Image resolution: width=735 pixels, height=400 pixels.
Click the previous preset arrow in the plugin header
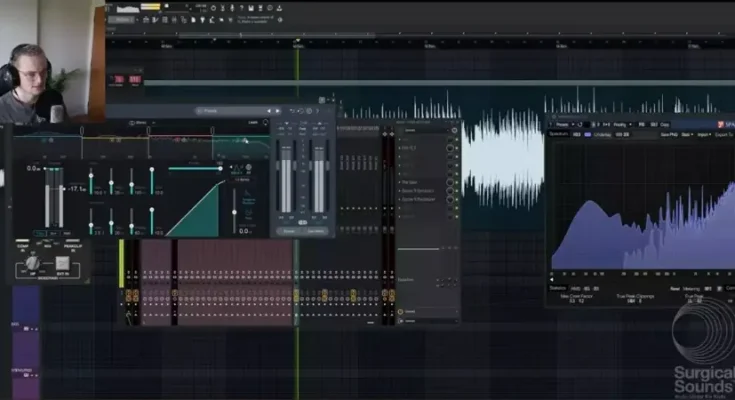pos(269,111)
